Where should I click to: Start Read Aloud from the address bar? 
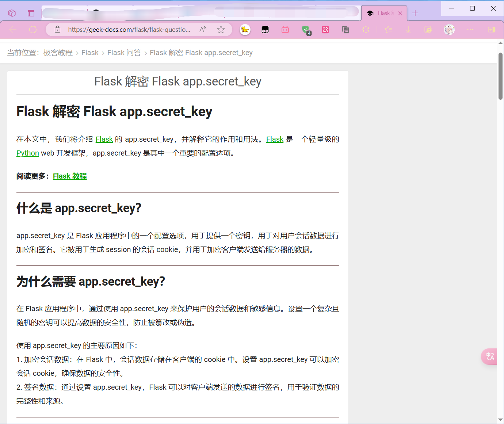(203, 30)
